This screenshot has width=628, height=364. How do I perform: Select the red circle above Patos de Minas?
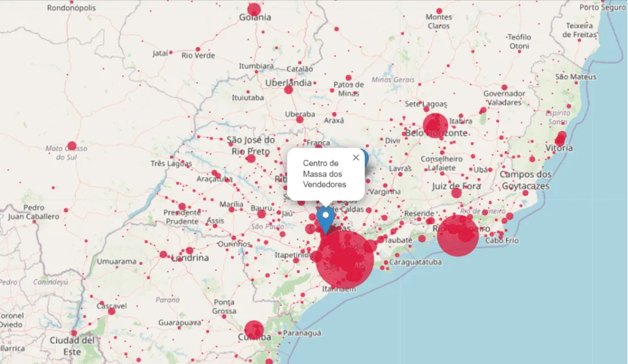(348, 78)
